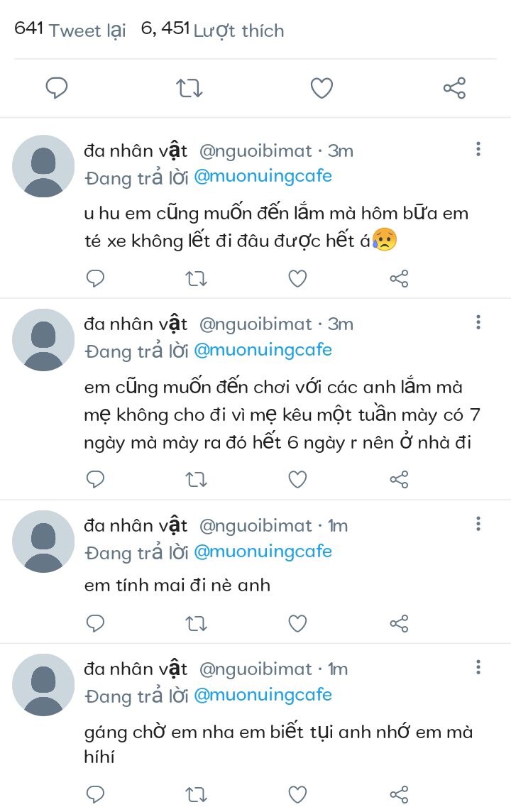Like the 'gáng chờ em nha' reply

coord(297,794)
